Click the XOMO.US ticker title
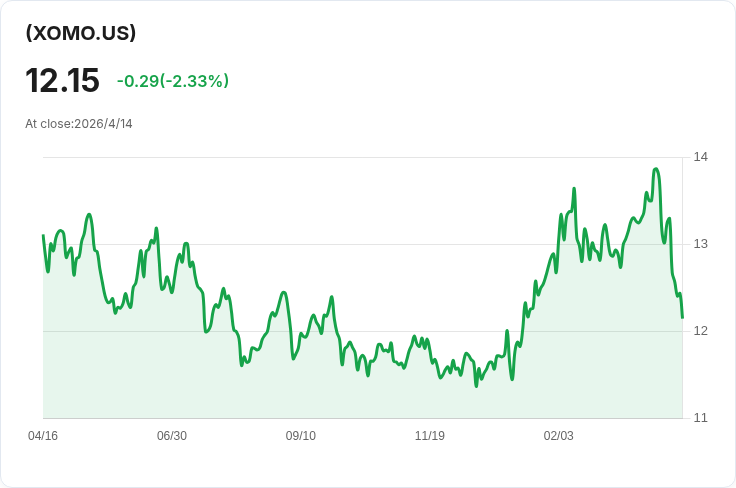The image size is (736, 488). tap(81, 33)
